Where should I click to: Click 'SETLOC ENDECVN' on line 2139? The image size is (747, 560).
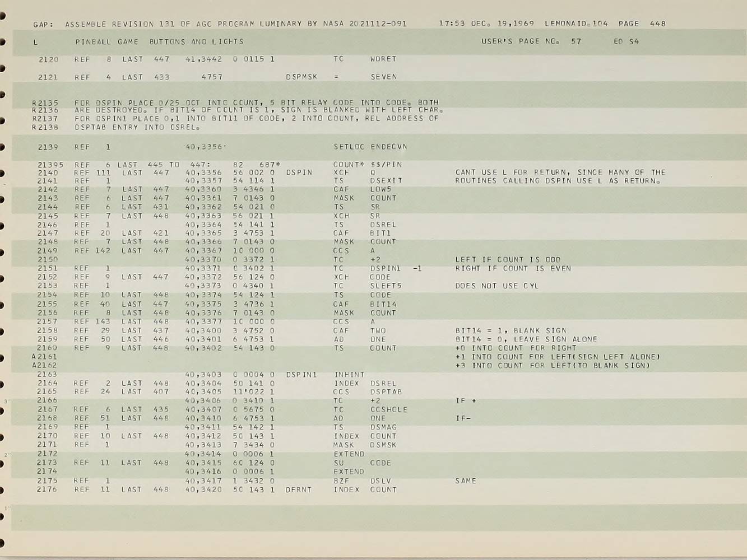(370, 147)
